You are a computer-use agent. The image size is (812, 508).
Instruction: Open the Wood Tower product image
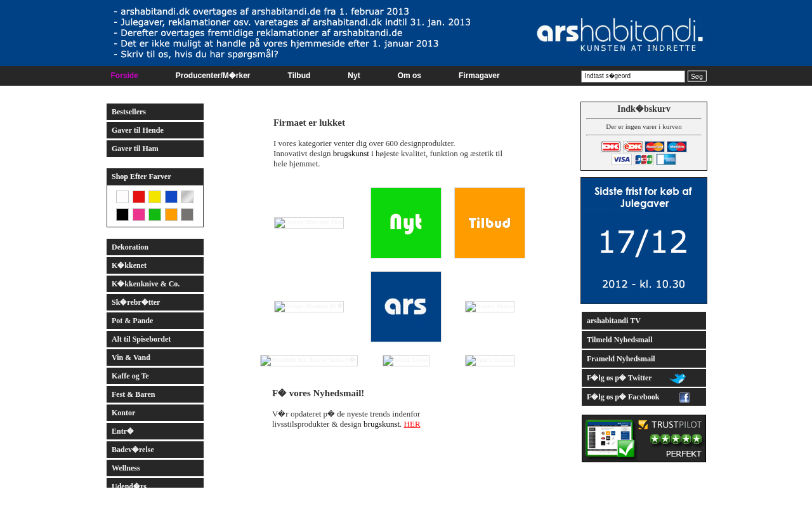click(406, 361)
